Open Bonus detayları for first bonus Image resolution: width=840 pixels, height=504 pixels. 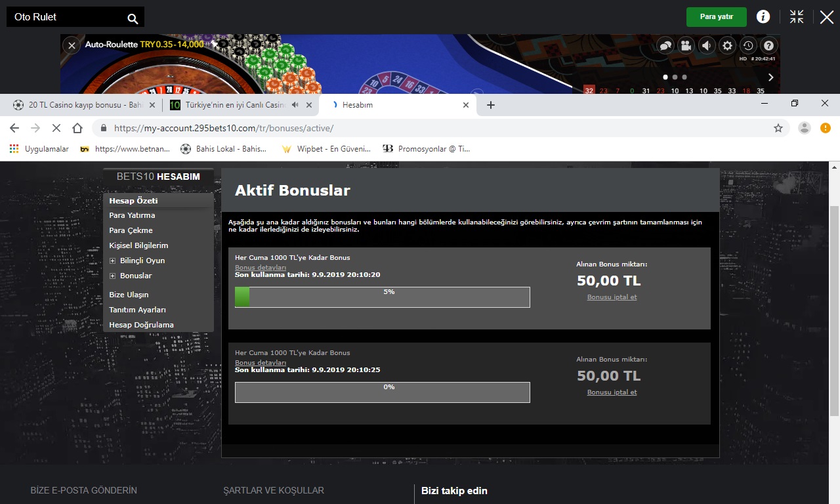[x=261, y=268]
